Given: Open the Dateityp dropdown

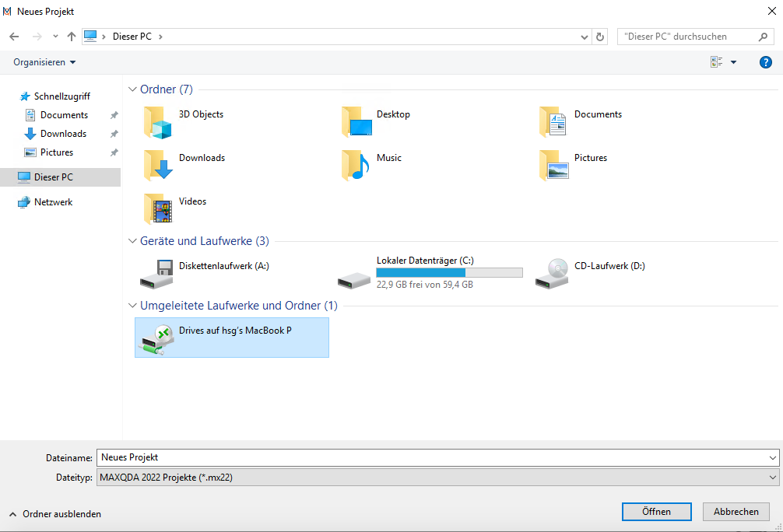Looking at the screenshot, I should tap(437, 478).
